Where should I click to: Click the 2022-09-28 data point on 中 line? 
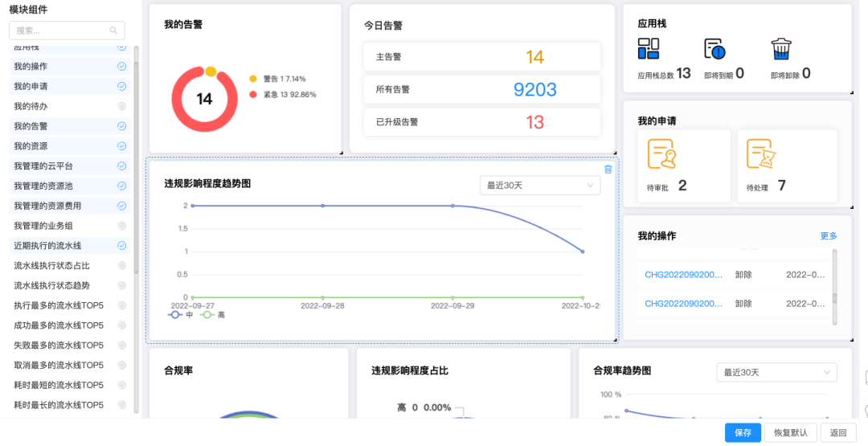pos(323,206)
